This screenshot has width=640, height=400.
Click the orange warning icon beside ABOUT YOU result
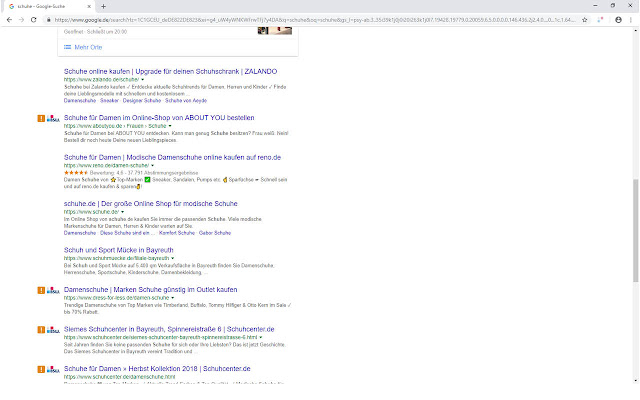[x=41, y=118]
